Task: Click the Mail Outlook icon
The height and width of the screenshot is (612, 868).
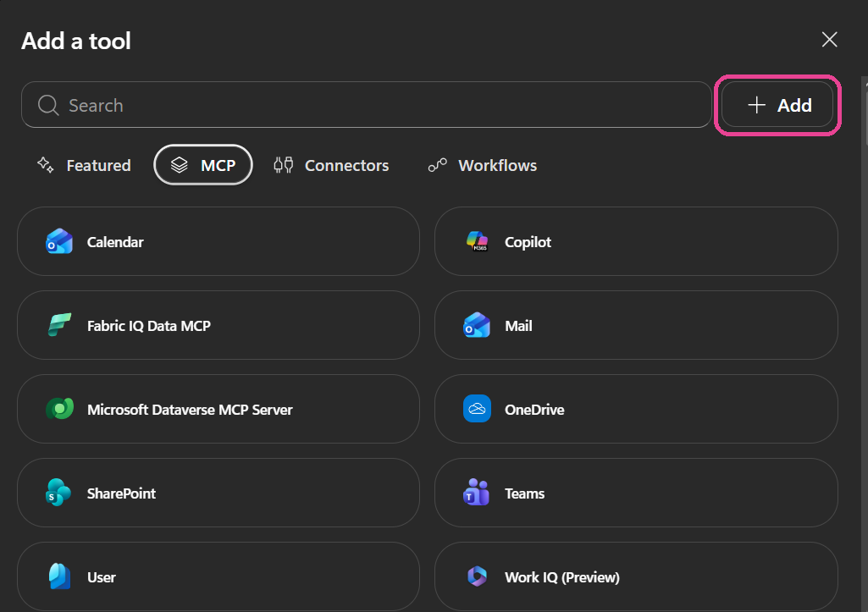Action: pos(477,325)
